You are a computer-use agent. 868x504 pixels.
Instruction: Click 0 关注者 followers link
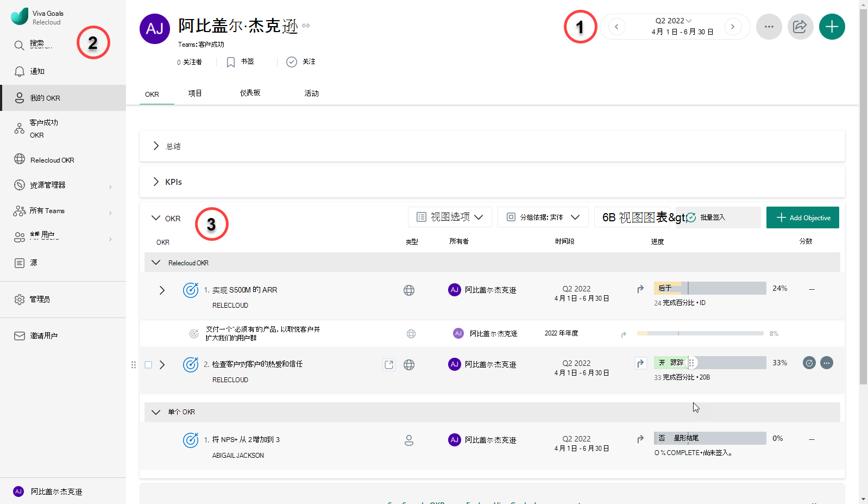pos(189,62)
